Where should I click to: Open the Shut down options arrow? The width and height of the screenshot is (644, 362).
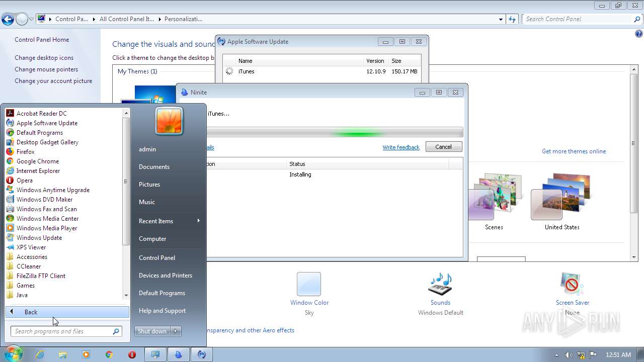click(x=176, y=331)
